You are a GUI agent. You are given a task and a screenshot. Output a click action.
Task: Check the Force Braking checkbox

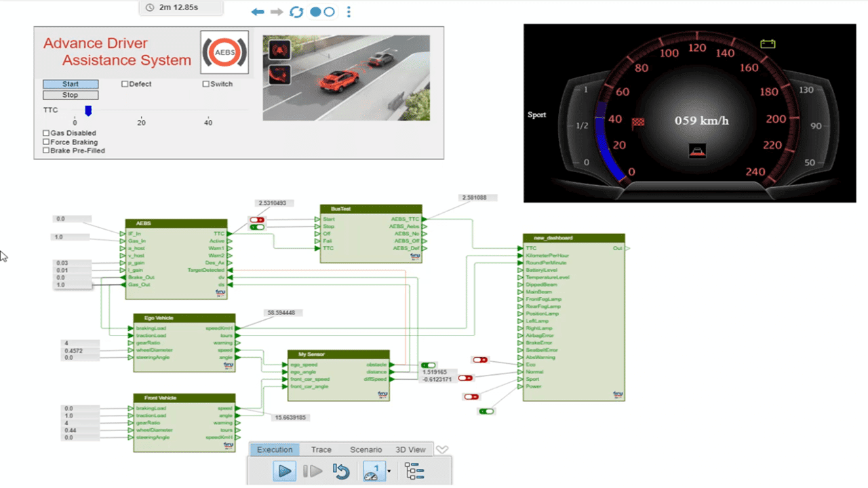click(46, 142)
